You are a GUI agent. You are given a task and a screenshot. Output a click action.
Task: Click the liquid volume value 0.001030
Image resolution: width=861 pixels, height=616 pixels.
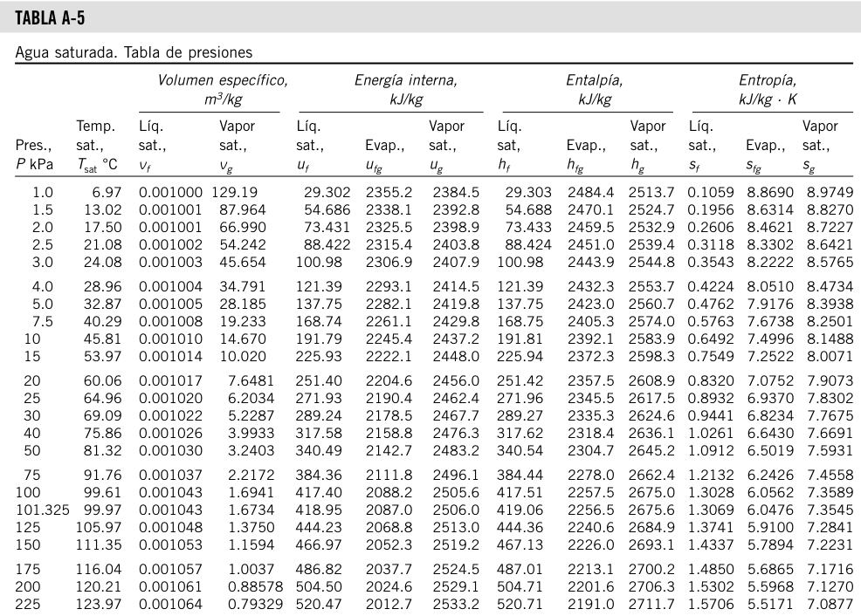point(170,450)
